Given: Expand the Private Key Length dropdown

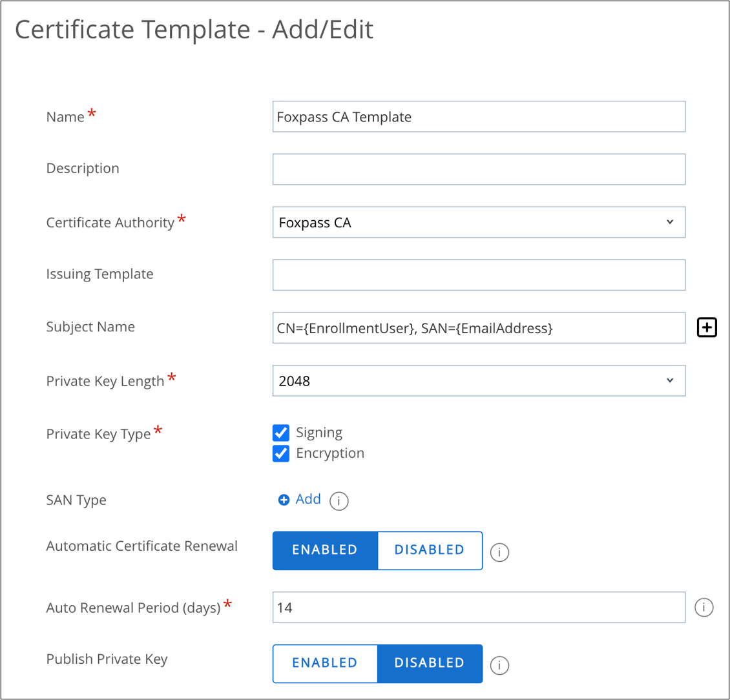Looking at the screenshot, I should 478,381.
